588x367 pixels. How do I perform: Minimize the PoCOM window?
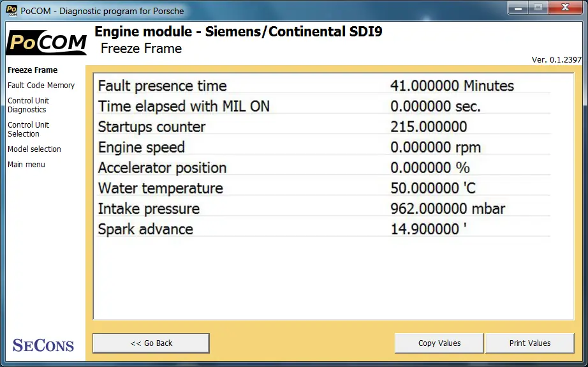tap(518, 8)
